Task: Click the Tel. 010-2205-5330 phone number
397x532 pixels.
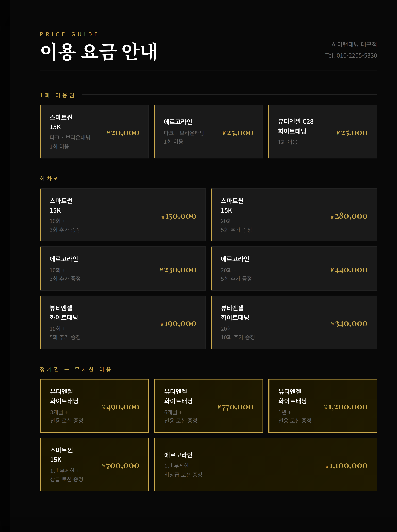Action: click(x=351, y=56)
